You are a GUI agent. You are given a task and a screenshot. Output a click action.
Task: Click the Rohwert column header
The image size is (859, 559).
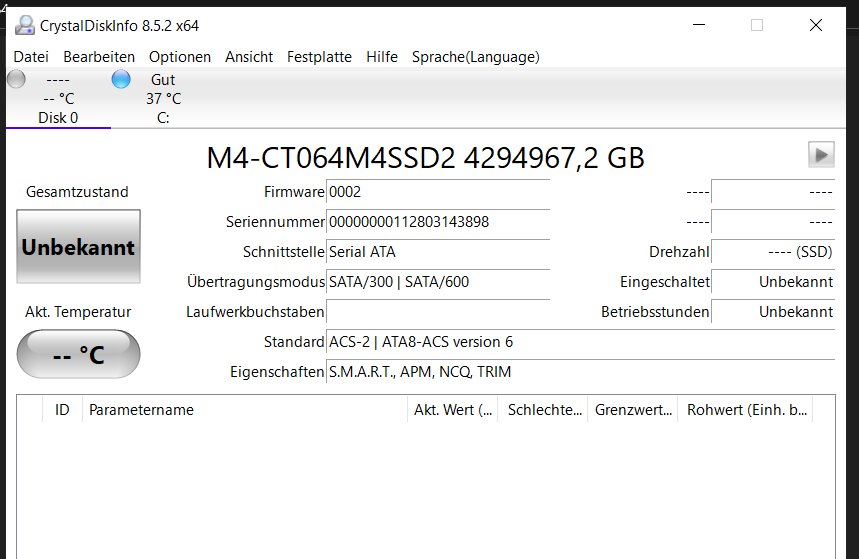(x=745, y=410)
